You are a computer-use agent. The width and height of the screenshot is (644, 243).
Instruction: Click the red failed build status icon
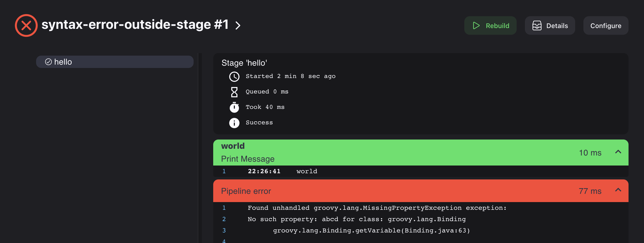(26, 25)
